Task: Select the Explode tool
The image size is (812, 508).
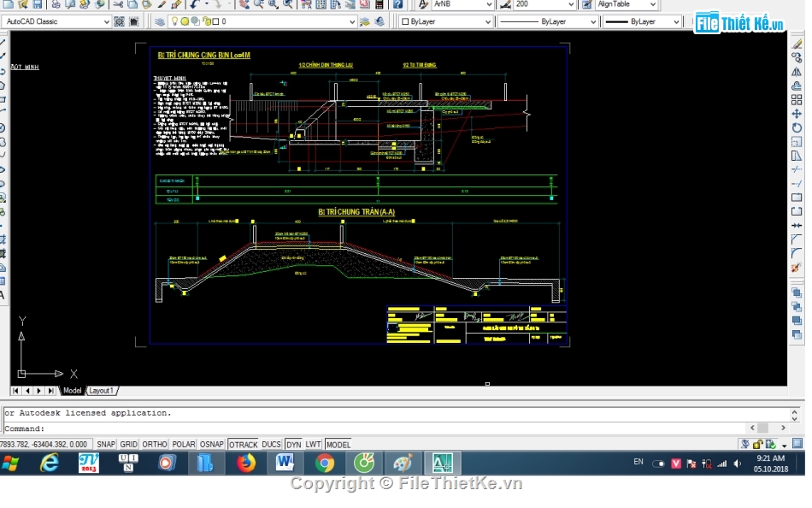Action: pyautogui.click(x=797, y=268)
